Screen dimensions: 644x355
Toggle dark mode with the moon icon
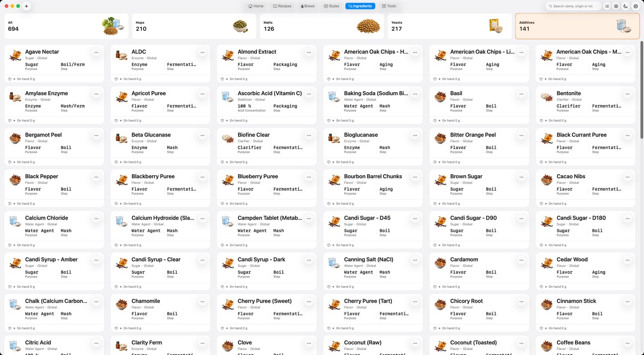[625, 6]
